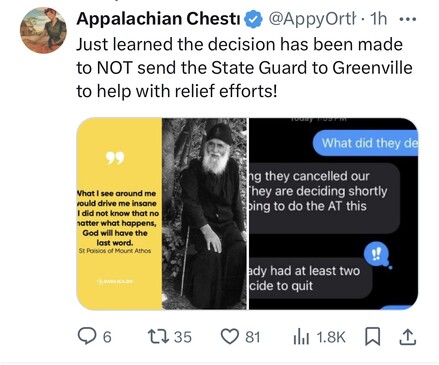This screenshot has height=365, width=439.
Task: Share the tweet via upload arrow icon
Action: 408,336
